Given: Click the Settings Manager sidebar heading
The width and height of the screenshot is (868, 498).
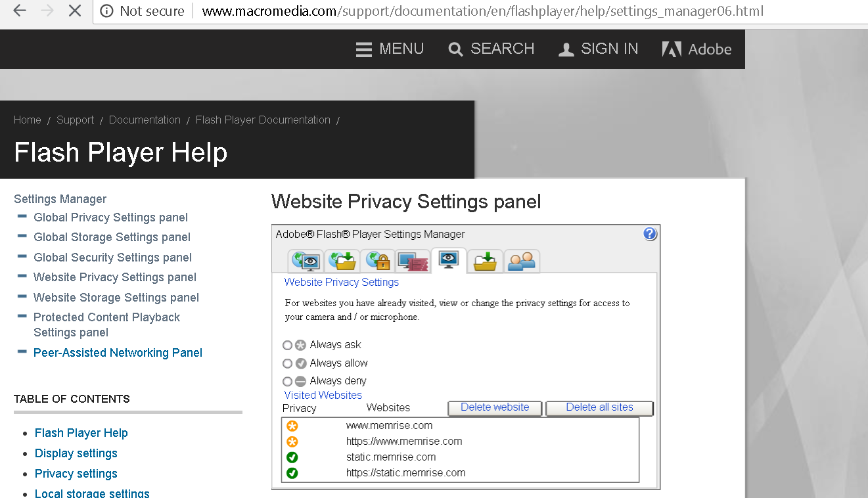Looking at the screenshot, I should 60,199.
